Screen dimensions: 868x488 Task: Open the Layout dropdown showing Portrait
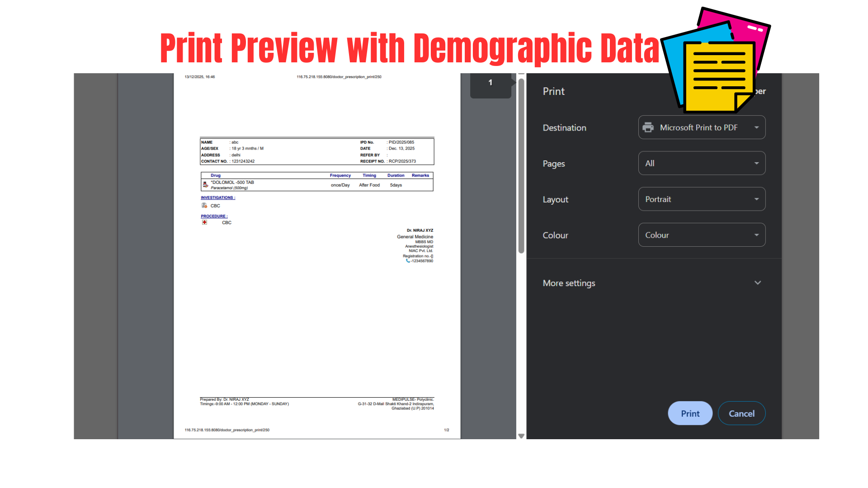(x=702, y=199)
